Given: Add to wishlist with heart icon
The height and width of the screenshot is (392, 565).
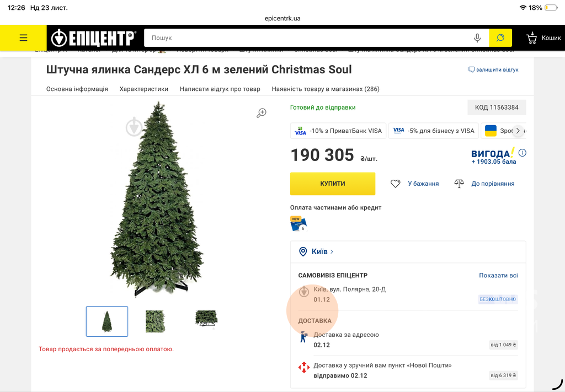Looking at the screenshot, I should (395, 184).
